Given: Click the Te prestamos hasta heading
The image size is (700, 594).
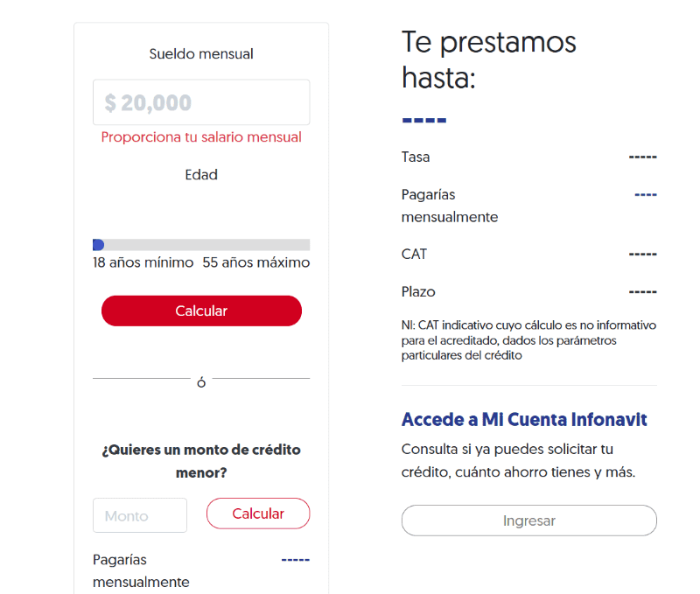Looking at the screenshot, I should pos(488,57).
